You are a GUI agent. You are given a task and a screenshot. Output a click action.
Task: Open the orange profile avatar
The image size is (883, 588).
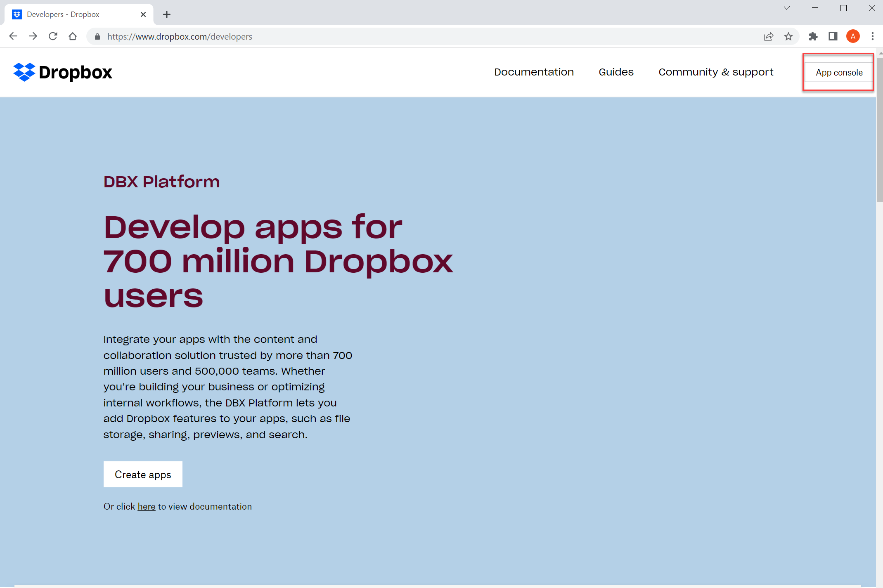[x=853, y=36]
